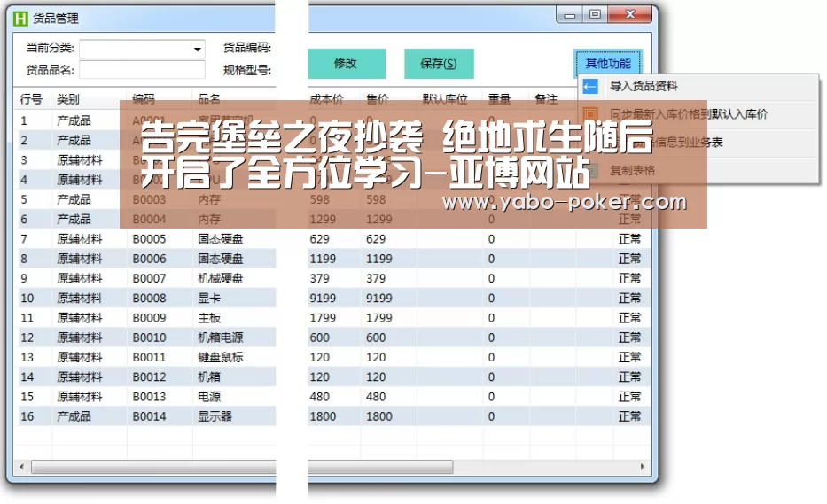Click the 主板 product name cell

click(209, 318)
